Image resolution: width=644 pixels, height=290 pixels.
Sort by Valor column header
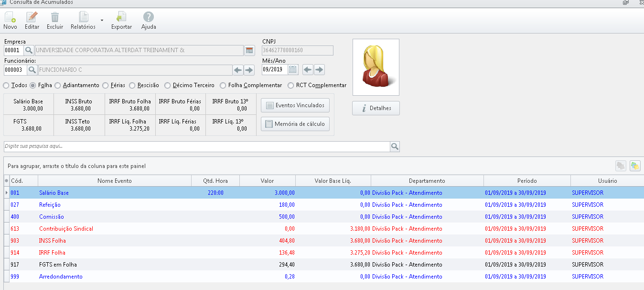coord(268,181)
